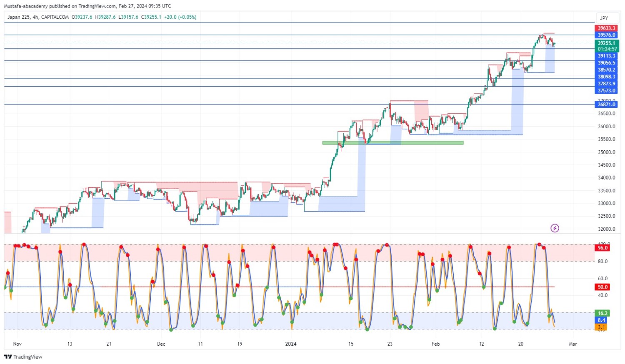Select the 39056.5 price level label
The height and width of the screenshot is (364, 625).
pos(606,63)
